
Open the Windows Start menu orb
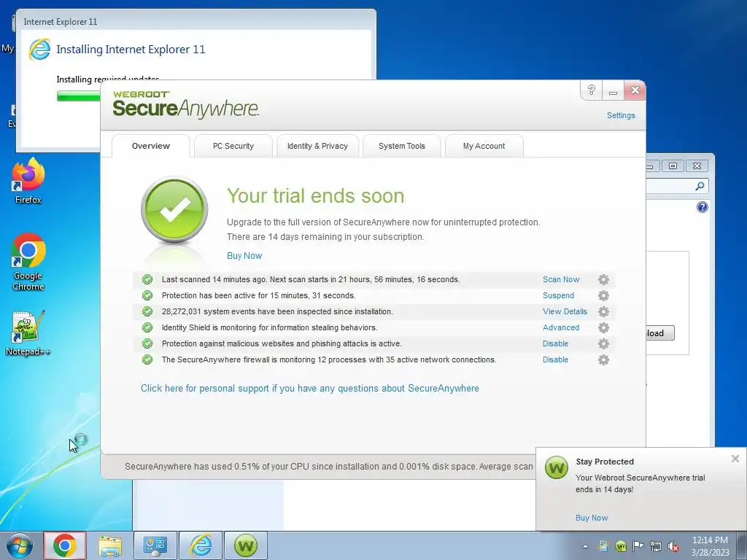tap(20, 545)
